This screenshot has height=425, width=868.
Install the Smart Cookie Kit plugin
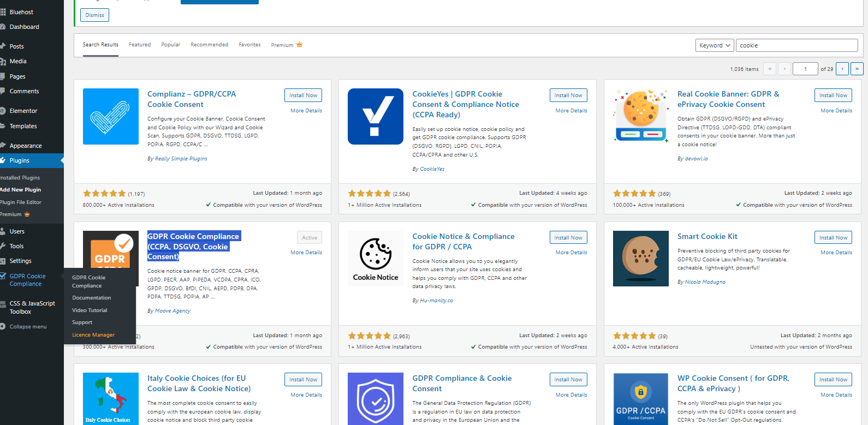click(x=833, y=237)
